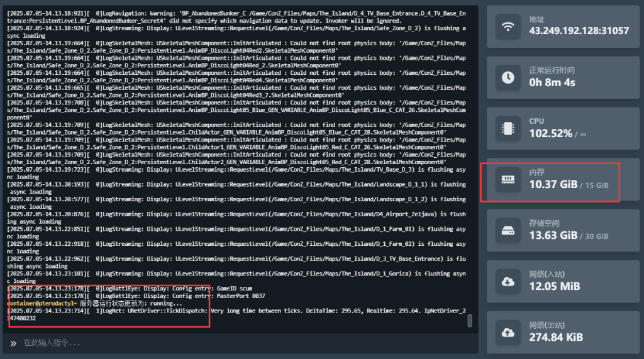This screenshot has height=359, width=644.
Task: Click the CPU chip icon
Action: click(508, 128)
